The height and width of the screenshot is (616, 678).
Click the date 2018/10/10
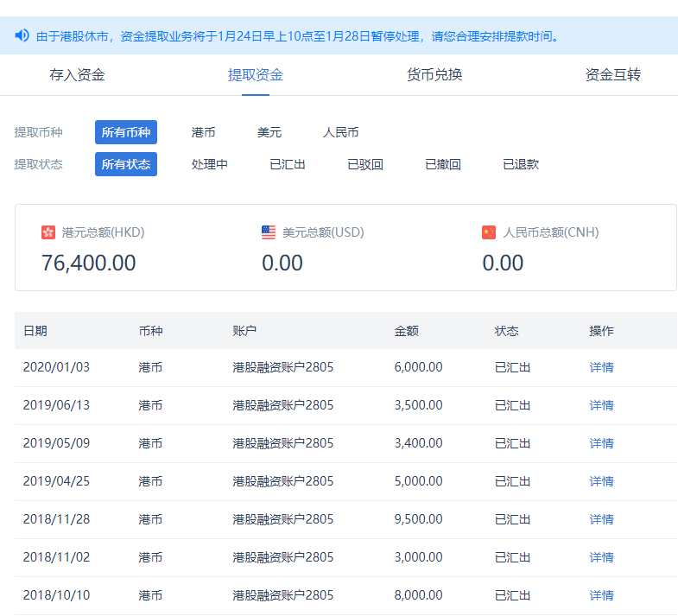[56, 595]
